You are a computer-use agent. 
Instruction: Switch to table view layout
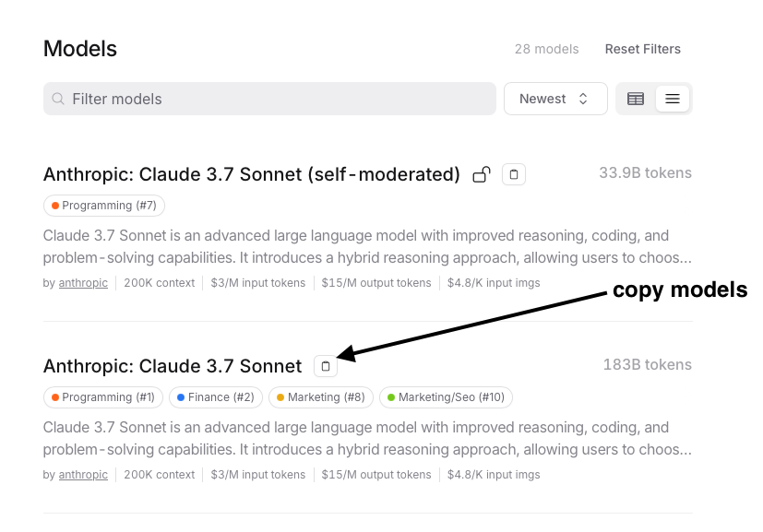(x=636, y=100)
